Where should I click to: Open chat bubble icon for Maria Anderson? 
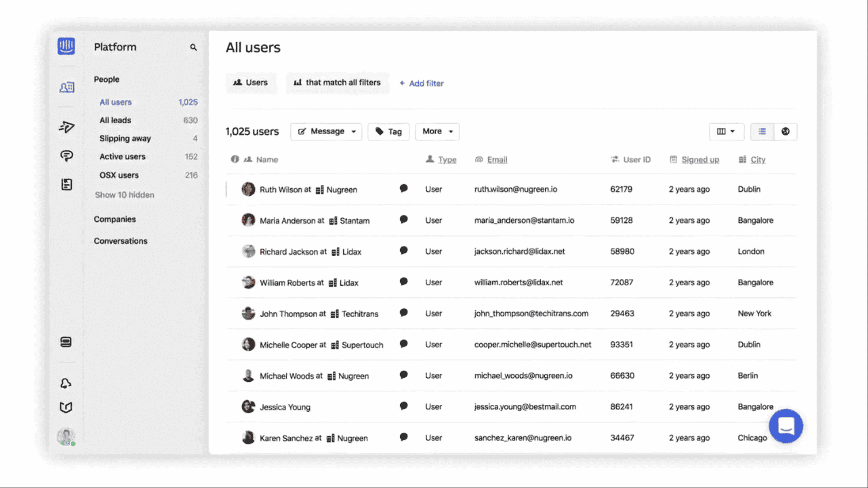[x=404, y=220]
